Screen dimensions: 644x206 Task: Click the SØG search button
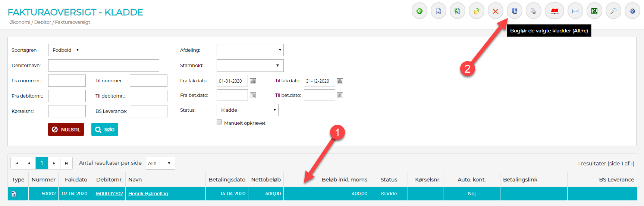[105, 130]
